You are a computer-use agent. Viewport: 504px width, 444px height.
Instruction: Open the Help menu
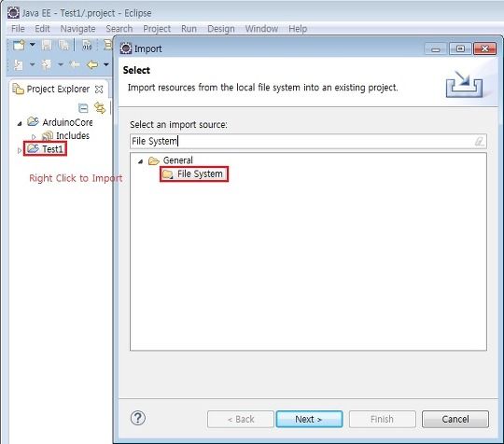(298, 29)
